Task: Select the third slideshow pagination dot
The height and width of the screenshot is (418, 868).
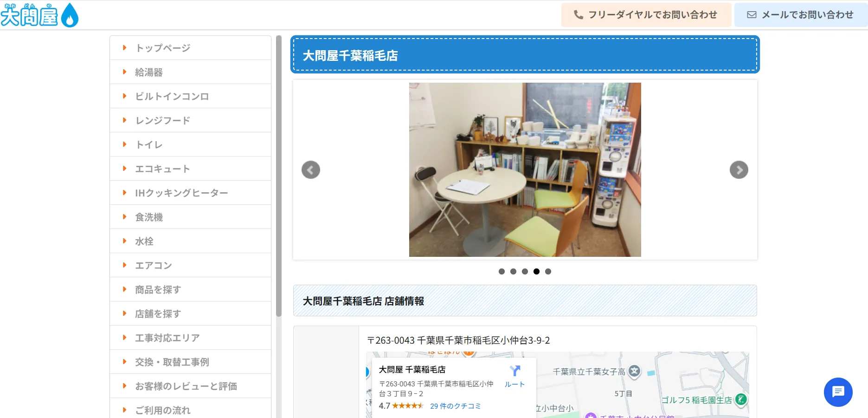Action: 525,272
